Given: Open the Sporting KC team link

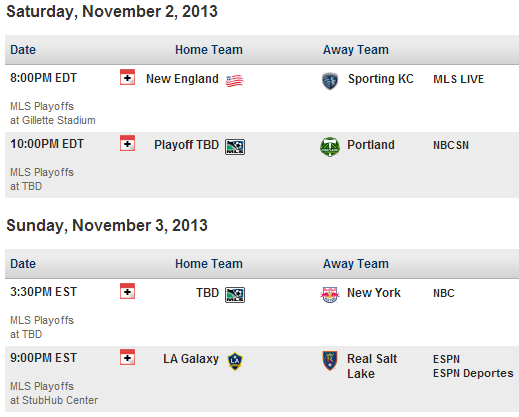Looking at the screenshot, I should (381, 79).
